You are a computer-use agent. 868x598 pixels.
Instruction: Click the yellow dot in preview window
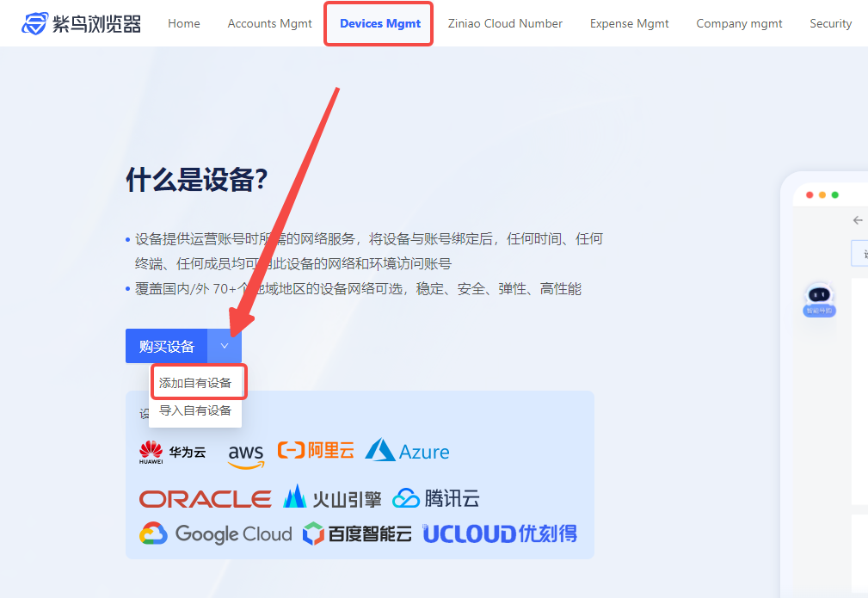(x=822, y=195)
